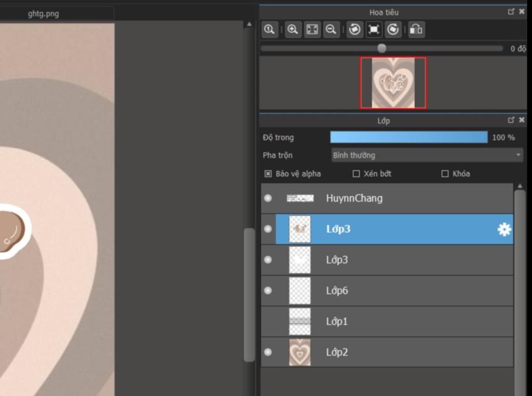532x396 pixels.
Task: Select the Lớp6 layer name
Action: click(x=337, y=291)
